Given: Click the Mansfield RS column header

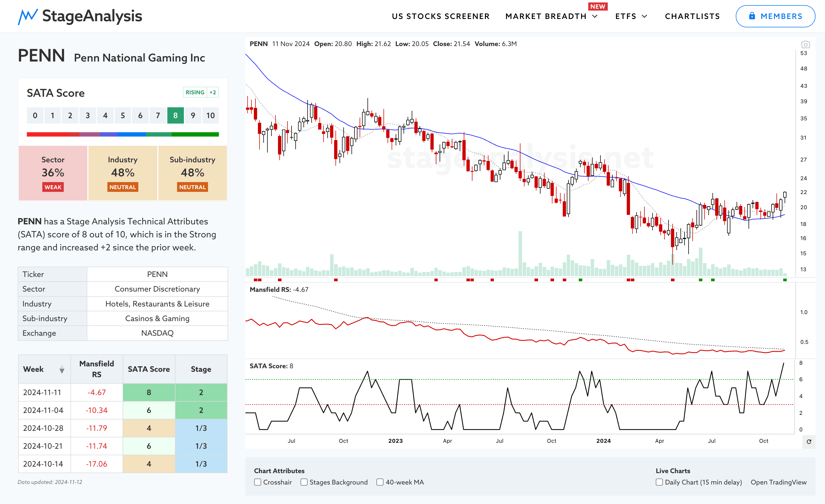Looking at the screenshot, I should [x=97, y=369].
